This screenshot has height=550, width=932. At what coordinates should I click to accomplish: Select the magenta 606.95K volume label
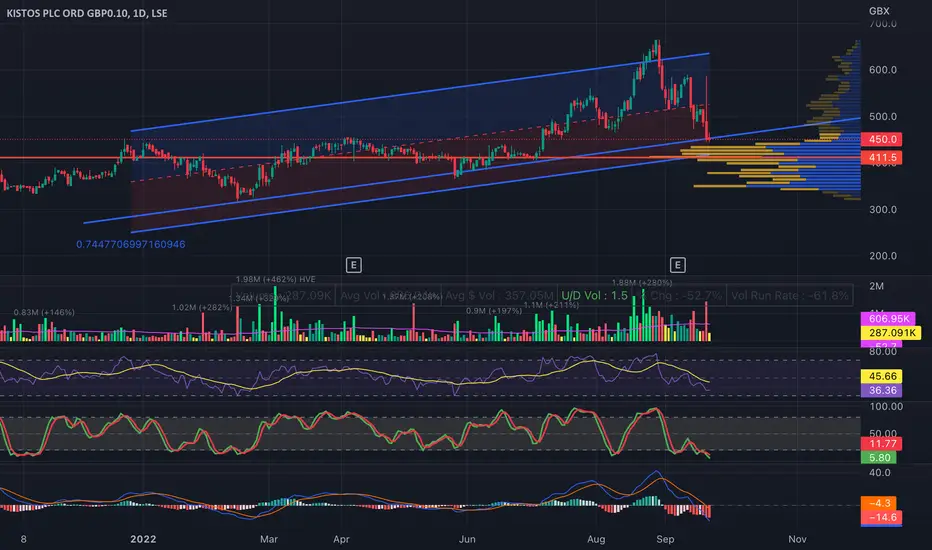pyautogui.click(x=889, y=319)
